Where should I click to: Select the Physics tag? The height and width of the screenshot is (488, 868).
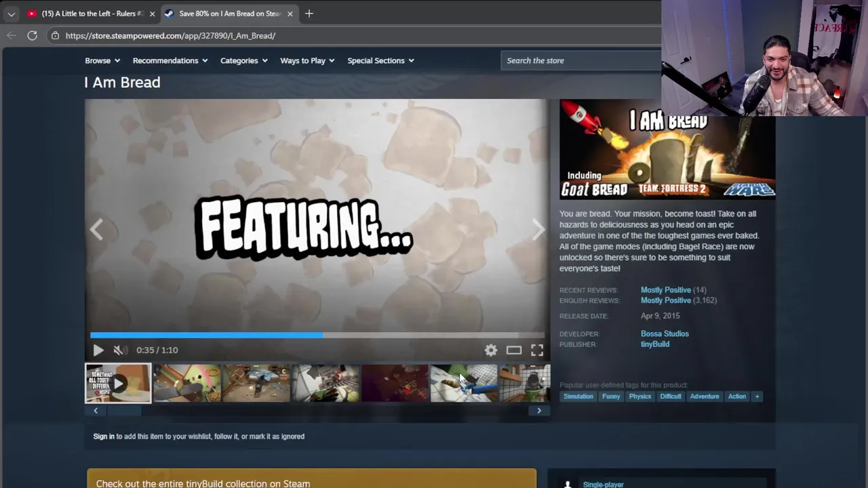coord(640,396)
